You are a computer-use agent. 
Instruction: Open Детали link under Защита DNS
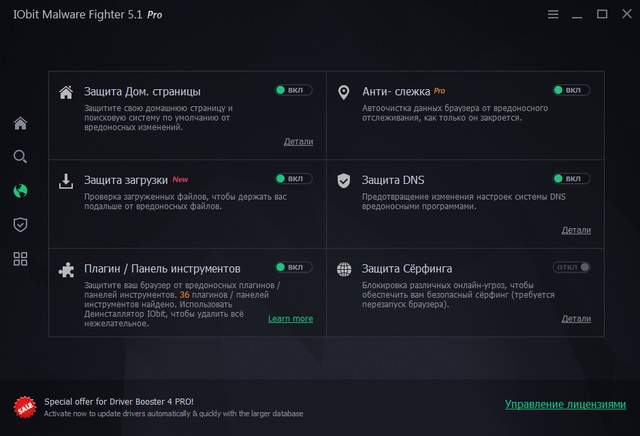576,230
